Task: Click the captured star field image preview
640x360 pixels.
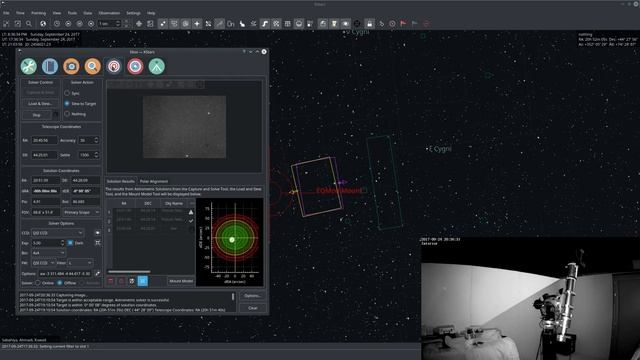Action: coord(184,127)
